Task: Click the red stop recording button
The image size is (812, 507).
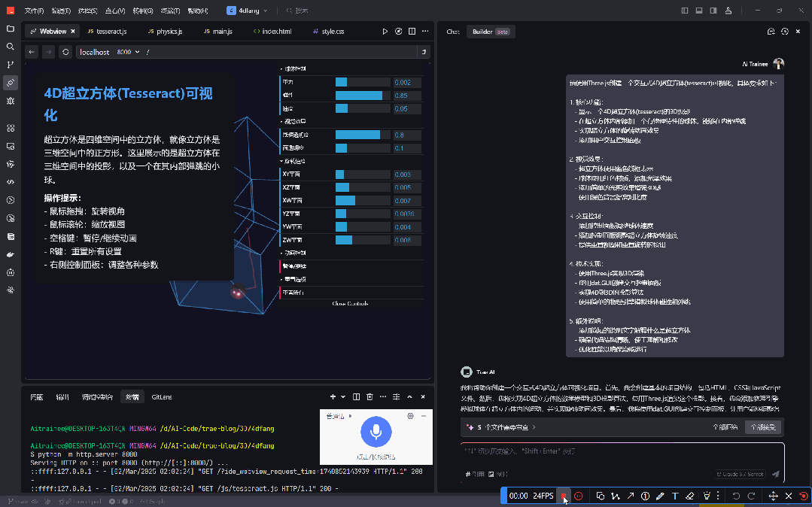Action: (x=564, y=496)
